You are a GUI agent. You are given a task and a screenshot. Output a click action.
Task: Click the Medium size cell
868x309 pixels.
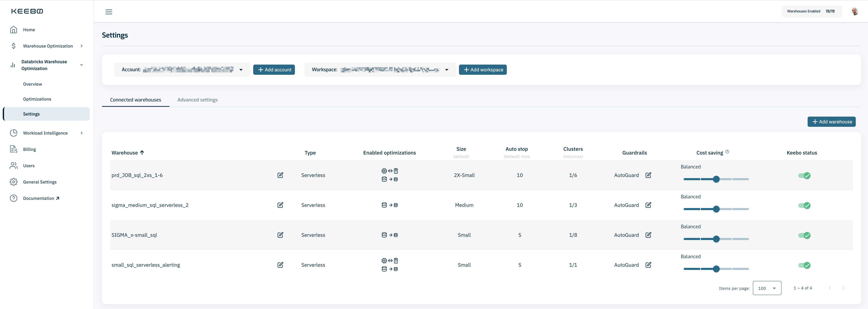(464, 205)
